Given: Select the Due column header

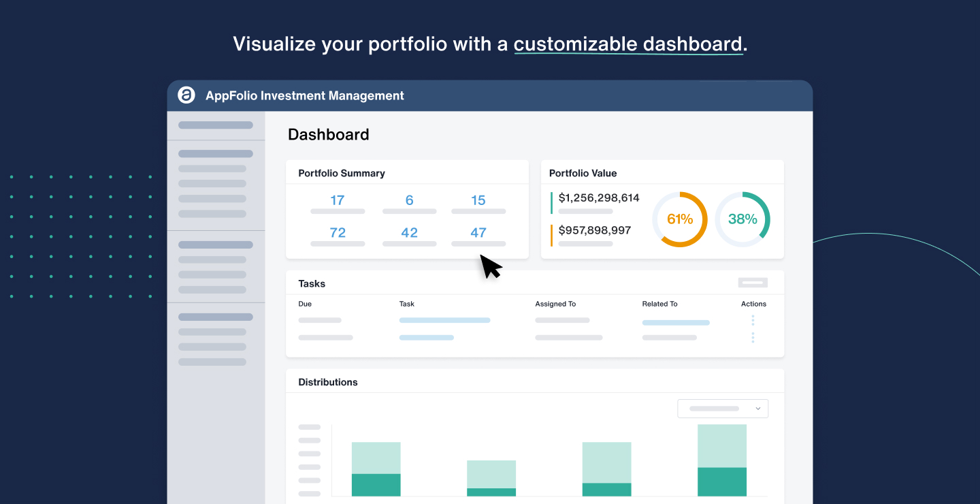Looking at the screenshot, I should point(304,304).
